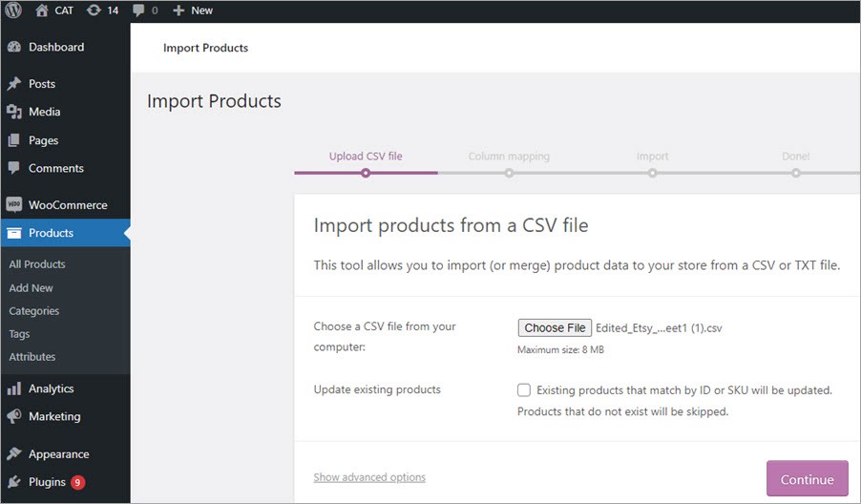Open the CAT site home icon

tap(41, 10)
